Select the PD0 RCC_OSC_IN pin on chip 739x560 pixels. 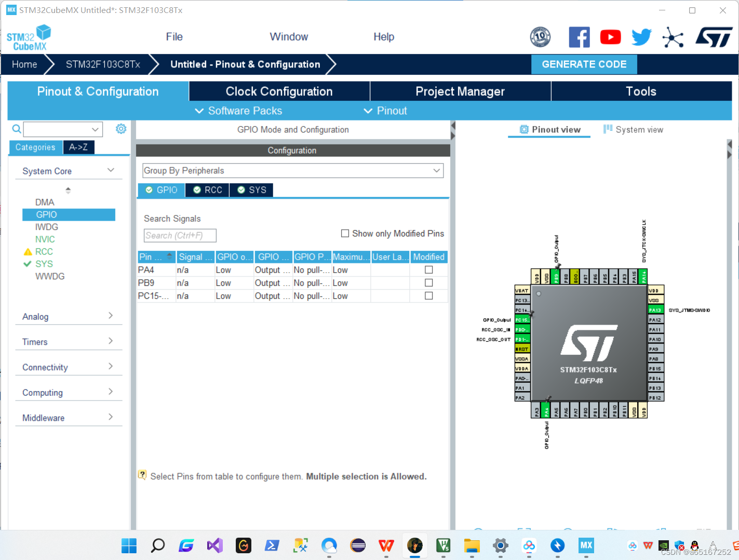coord(522,330)
